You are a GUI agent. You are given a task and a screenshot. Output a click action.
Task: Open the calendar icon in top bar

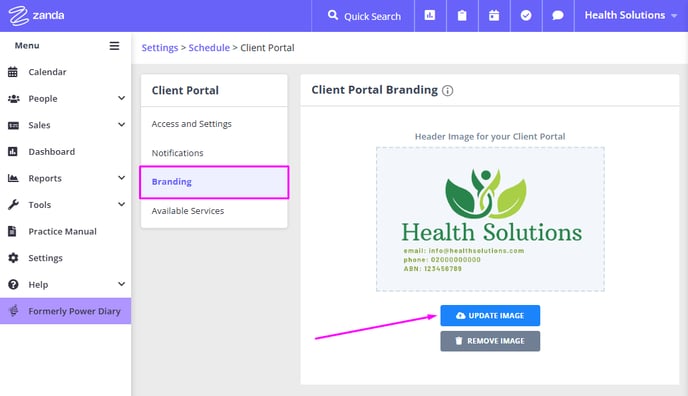pyautogui.click(x=494, y=15)
